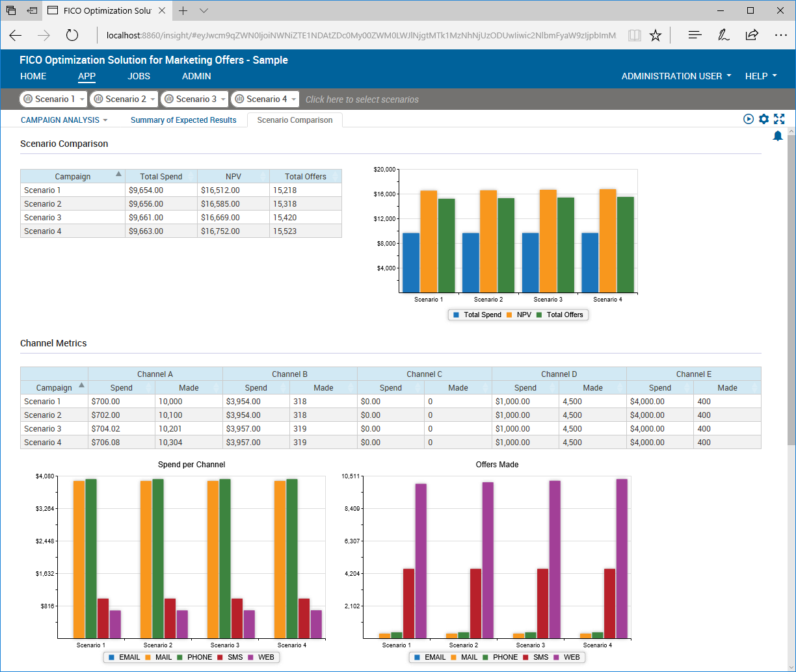Click the Scenario 2 pill icon

(98, 99)
